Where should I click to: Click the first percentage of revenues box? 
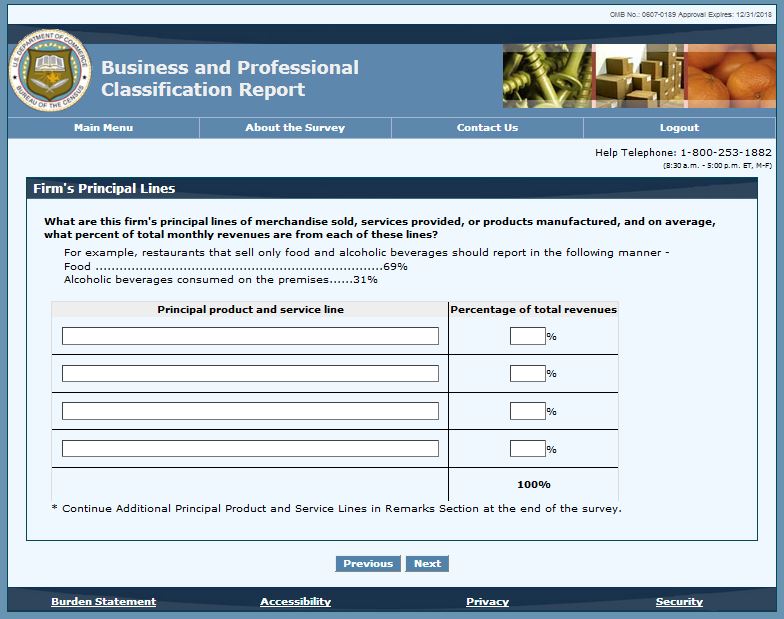[x=527, y=336]
